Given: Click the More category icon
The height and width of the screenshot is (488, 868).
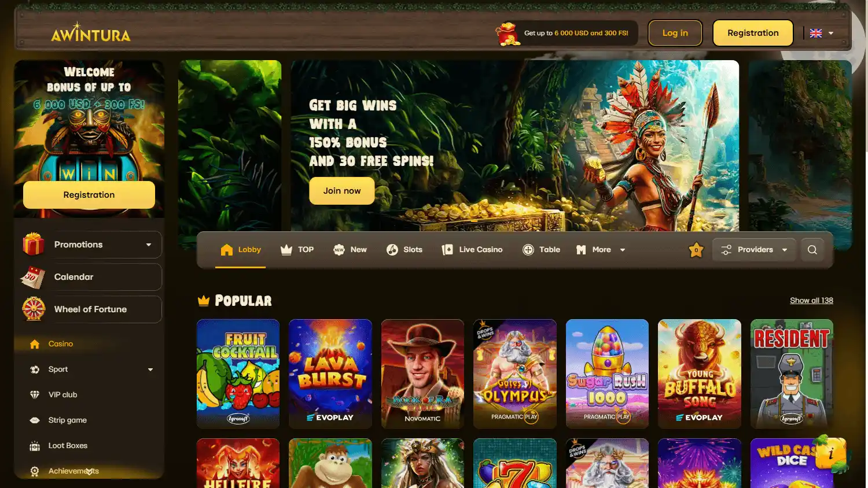Looking at the screenshot, I should tap(582, 250).
